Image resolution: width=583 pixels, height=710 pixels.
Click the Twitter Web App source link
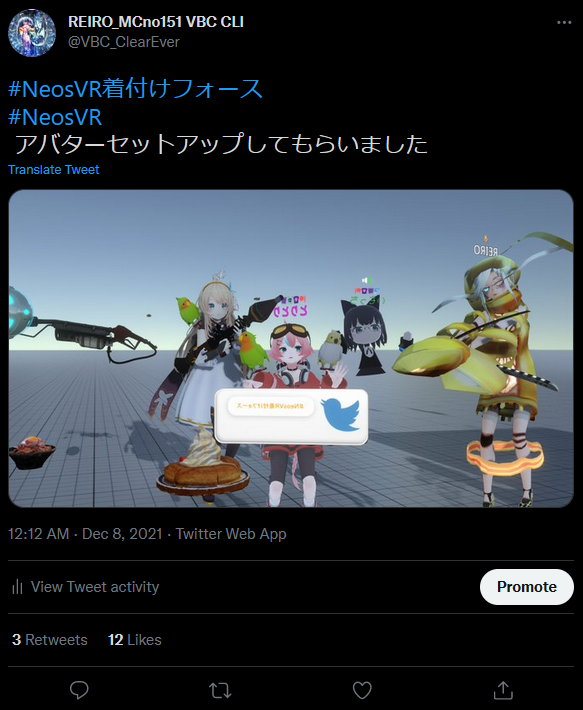pyautogui.click(x=231, y=534)
